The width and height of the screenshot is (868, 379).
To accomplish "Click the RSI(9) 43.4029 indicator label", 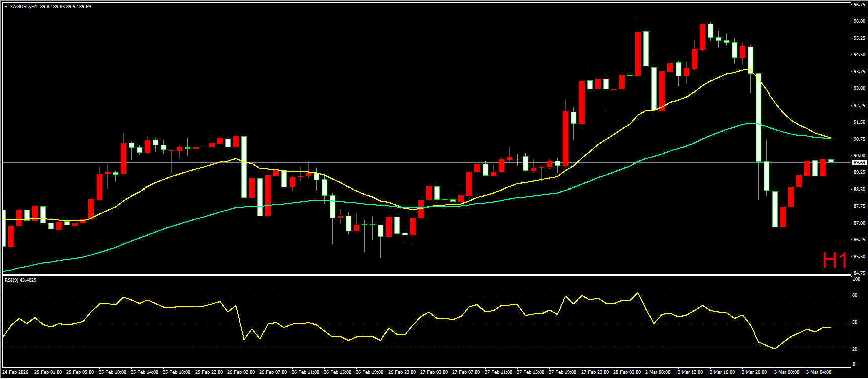I will [x=20, y=280].
